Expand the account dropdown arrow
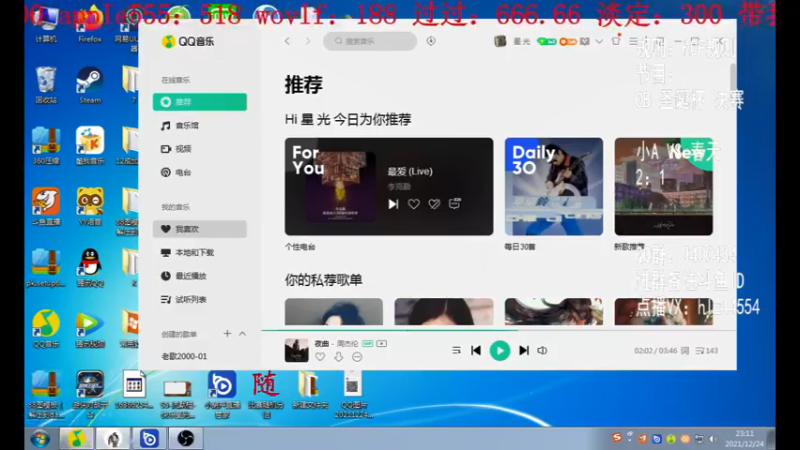This screenshot has width=800, height=450. point(599,41)
